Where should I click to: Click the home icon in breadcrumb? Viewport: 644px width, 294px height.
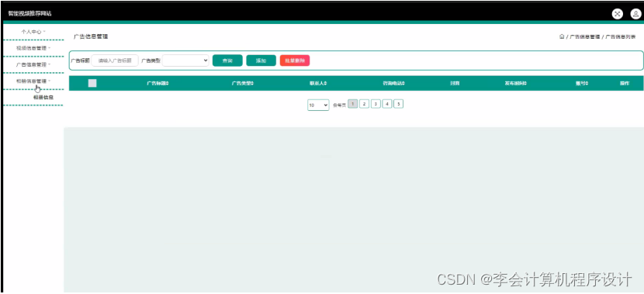click(x=562, y=36)
